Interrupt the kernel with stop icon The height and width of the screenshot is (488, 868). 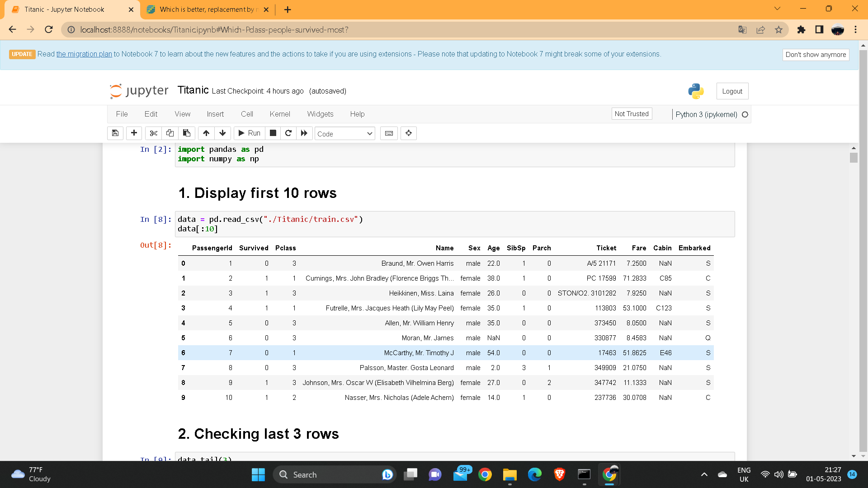pyautogui.click(x=273, y=133)
